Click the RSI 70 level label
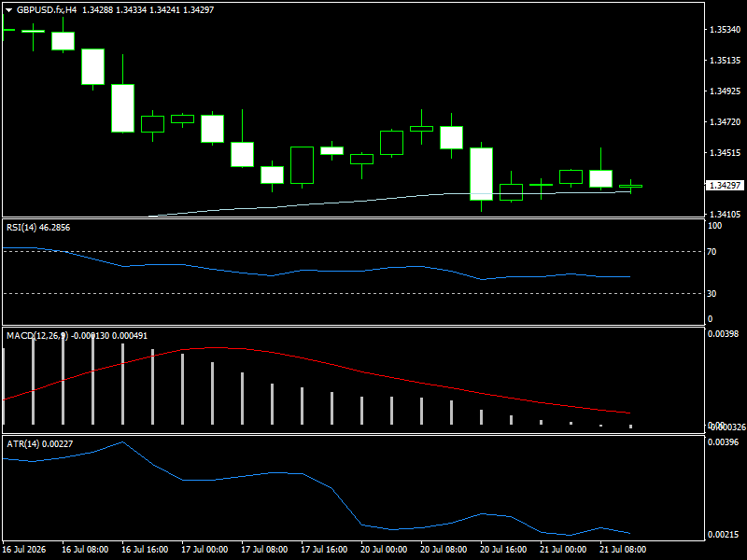 click(x=712, y=252)
